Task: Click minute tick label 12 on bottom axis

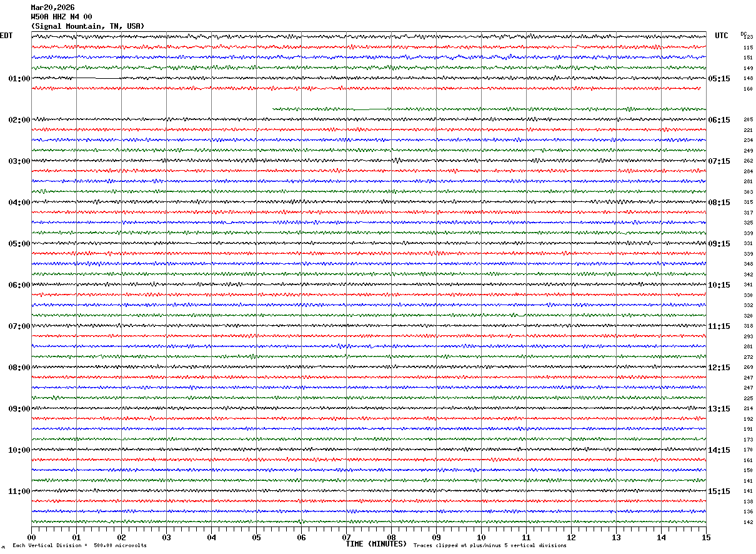Action: pos(571,537)
